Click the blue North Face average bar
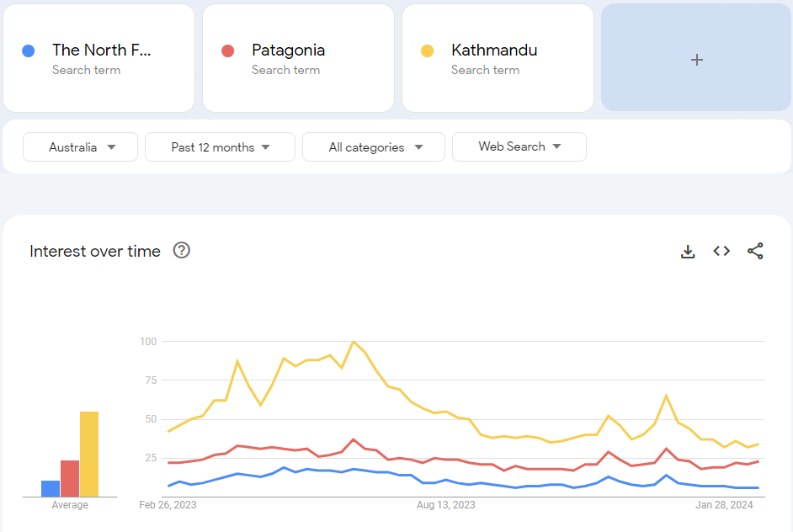 [x=51, y=488]
